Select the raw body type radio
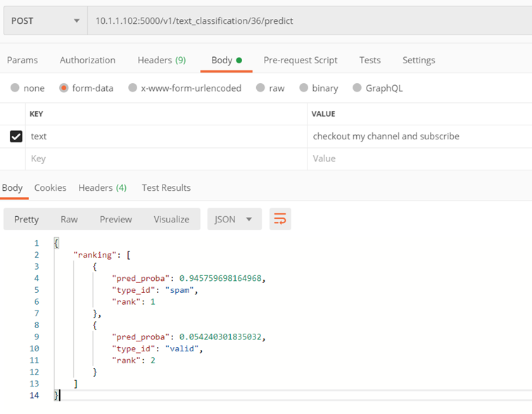Image resolution: width=532 pixels, height=414 pixels. [x=260, y=88]
